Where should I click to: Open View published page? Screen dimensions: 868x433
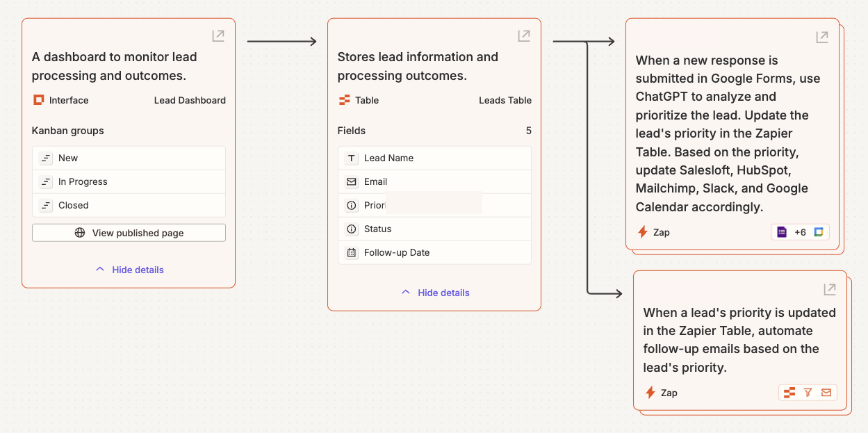click(x=129, y=233)
